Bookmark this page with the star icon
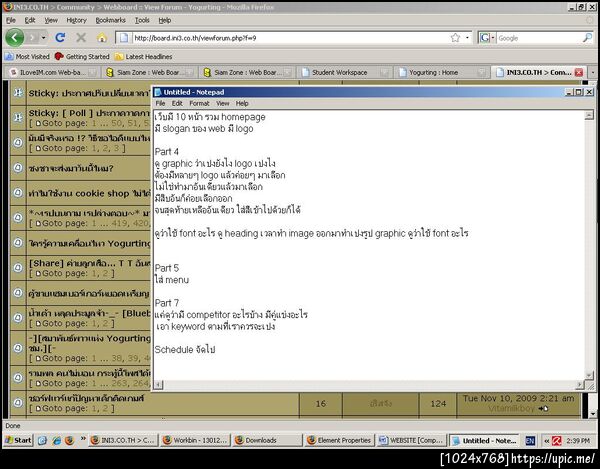This screenshot has height=469, width=600. [x=455, y=38]
